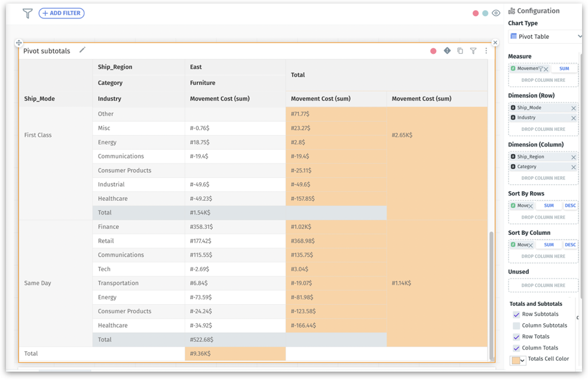Open the Totals Cell Color swatch
This screenshot has height=380, width=588.
point(517,360)
